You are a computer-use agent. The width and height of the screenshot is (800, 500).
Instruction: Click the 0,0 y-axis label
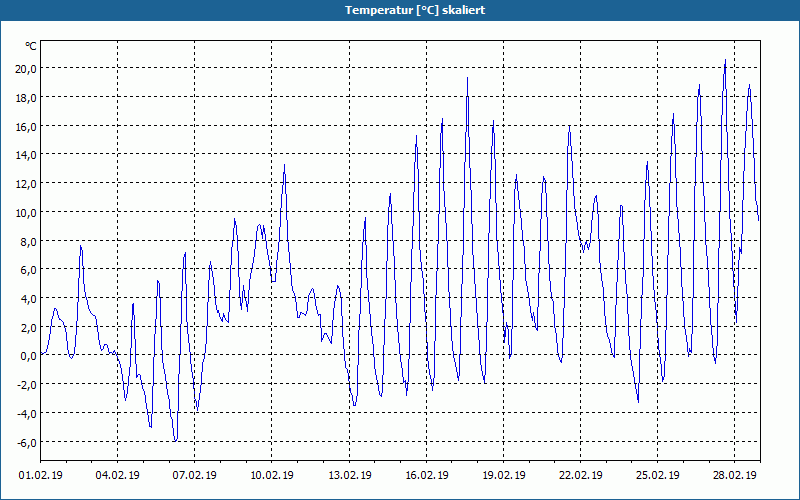click(28, 356)
